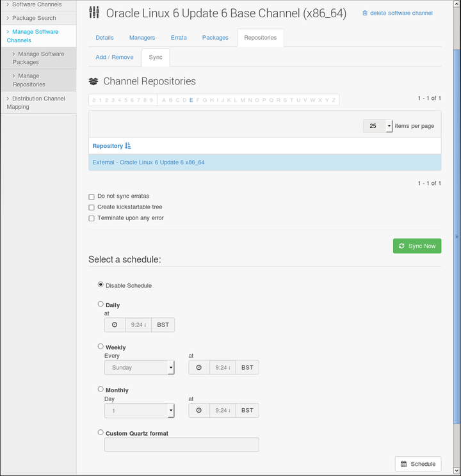Switch to the Details tab
Image resolution: width=461 pixels, height=476 pixels.
(x=104, y=38)
